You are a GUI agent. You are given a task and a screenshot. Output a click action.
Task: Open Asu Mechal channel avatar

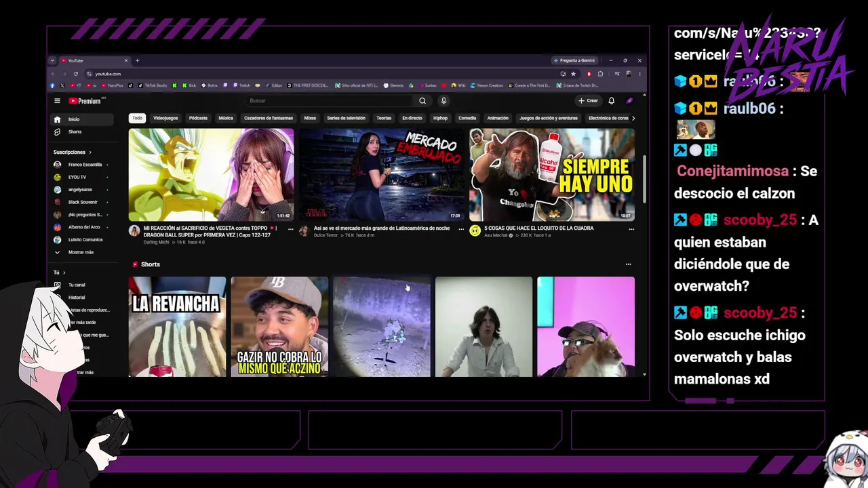475,230
